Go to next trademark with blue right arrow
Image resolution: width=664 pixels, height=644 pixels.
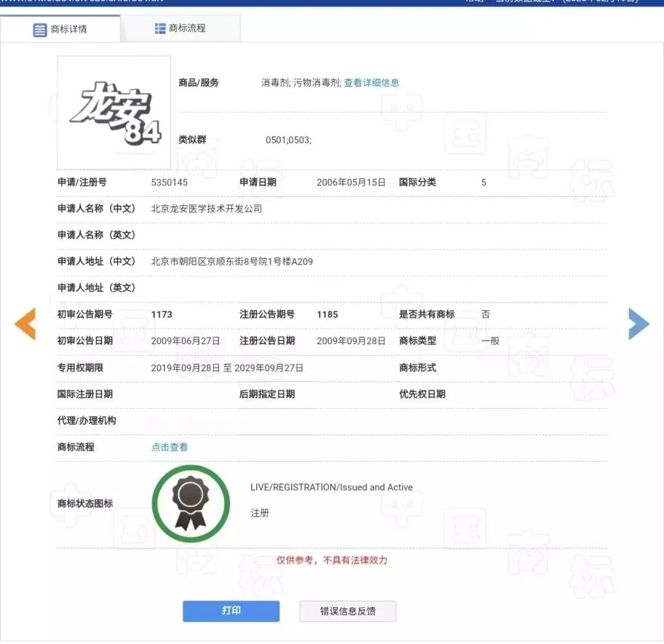[x=639, y=324]
